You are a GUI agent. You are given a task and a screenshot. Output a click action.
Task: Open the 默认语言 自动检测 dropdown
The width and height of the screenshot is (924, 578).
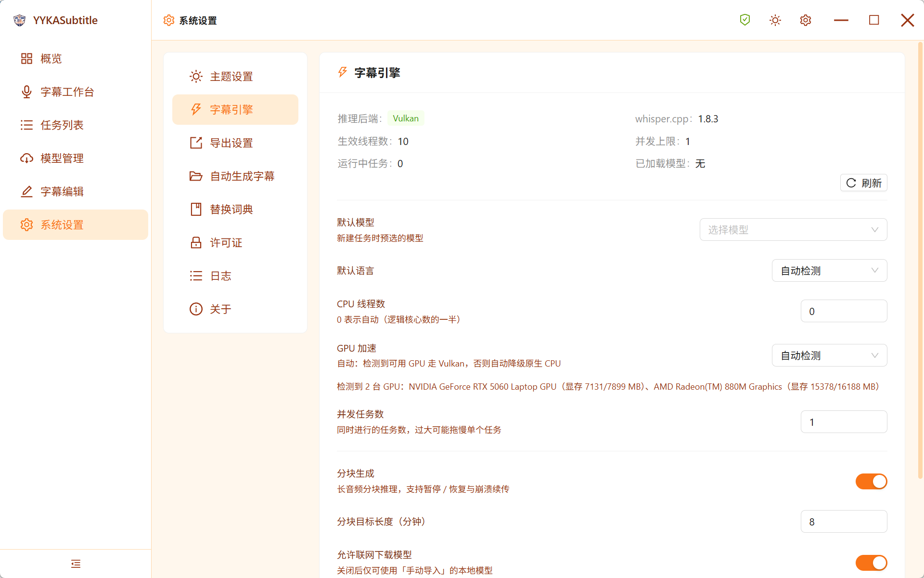point(830,271)
